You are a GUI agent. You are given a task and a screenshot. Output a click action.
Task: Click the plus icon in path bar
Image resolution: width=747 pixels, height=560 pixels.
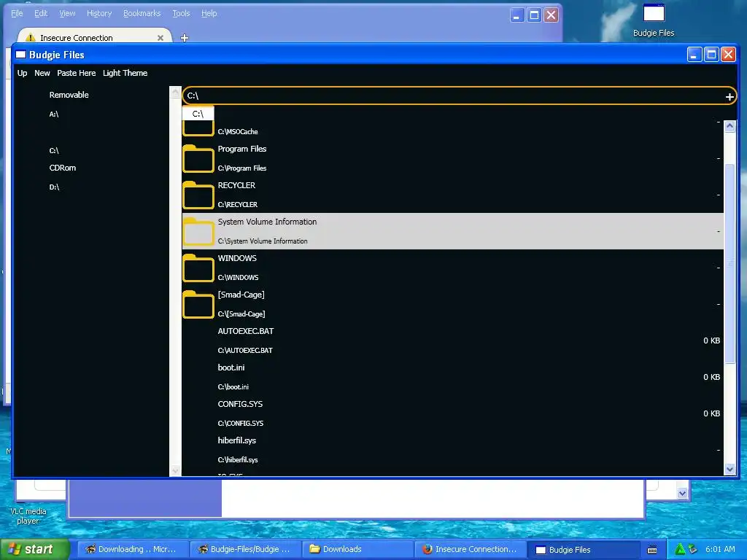(729, 97)
